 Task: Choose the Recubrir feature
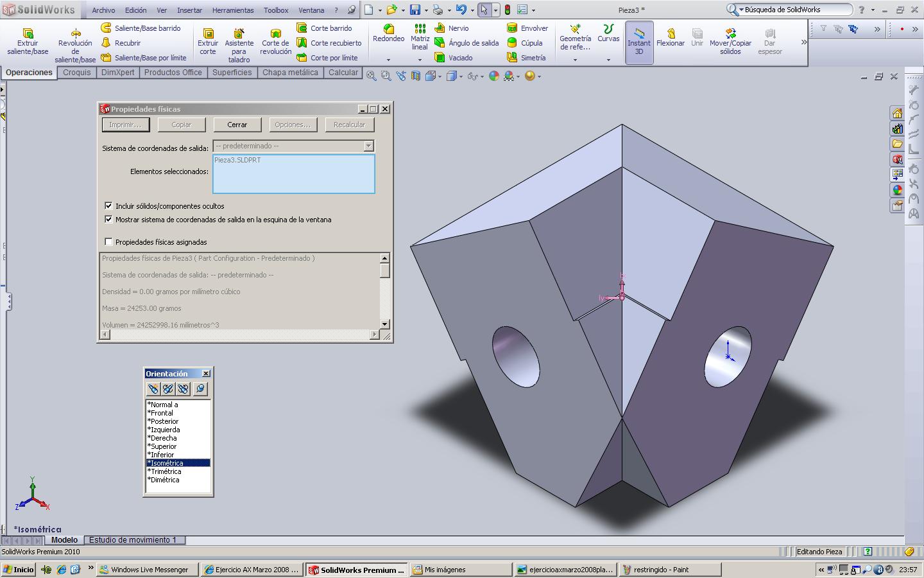click(121, 43)
